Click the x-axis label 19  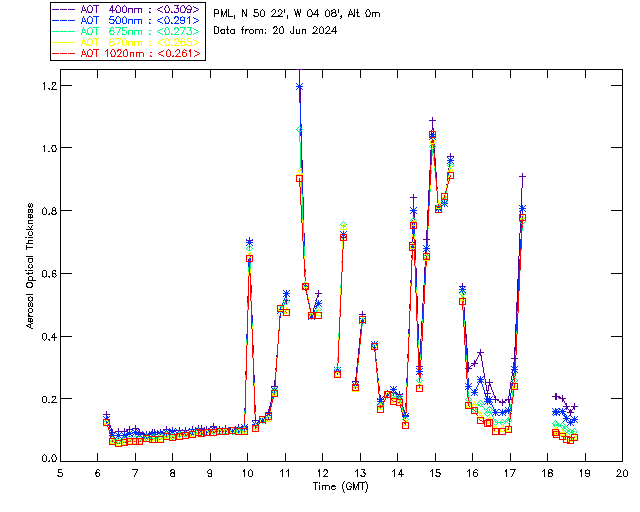click(585, 473)
